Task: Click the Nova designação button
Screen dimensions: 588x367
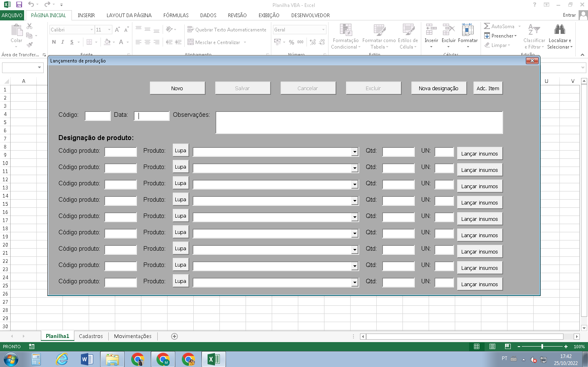Action: click(x=439, y=88)
